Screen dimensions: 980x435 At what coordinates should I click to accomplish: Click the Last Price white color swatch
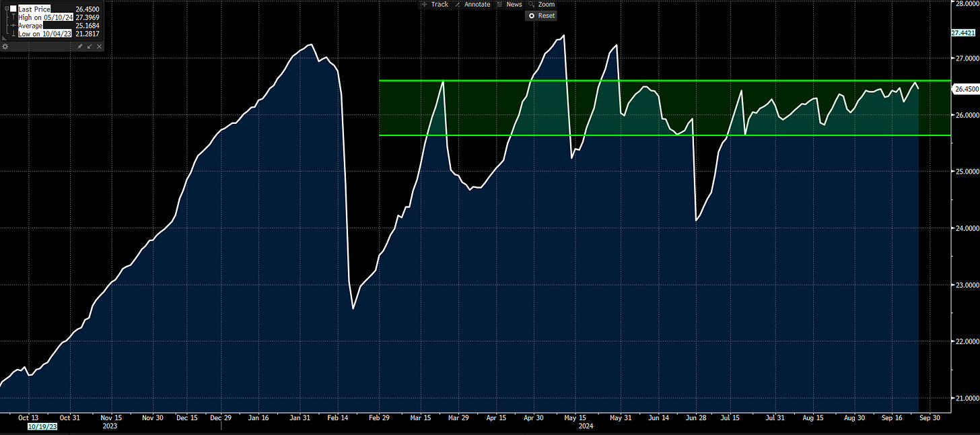[x=13, y=8]
